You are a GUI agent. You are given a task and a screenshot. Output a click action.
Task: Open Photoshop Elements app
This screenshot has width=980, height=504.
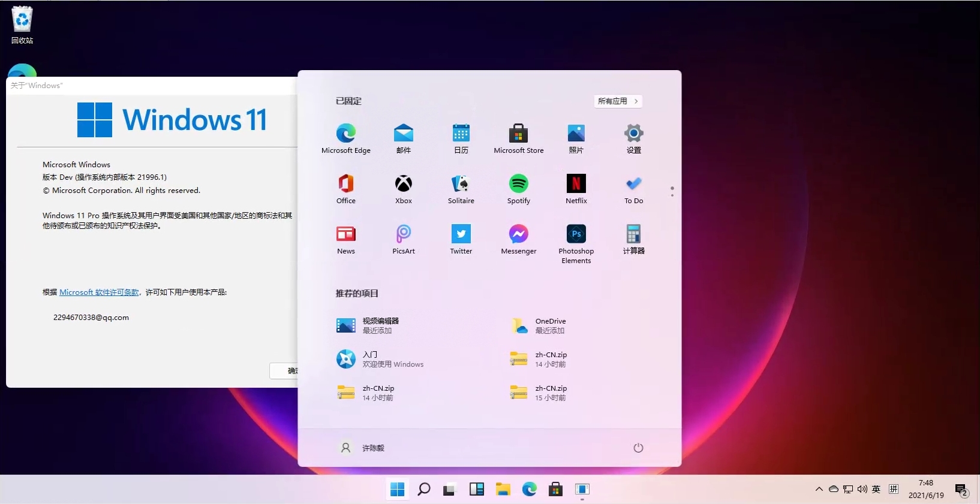576,242
